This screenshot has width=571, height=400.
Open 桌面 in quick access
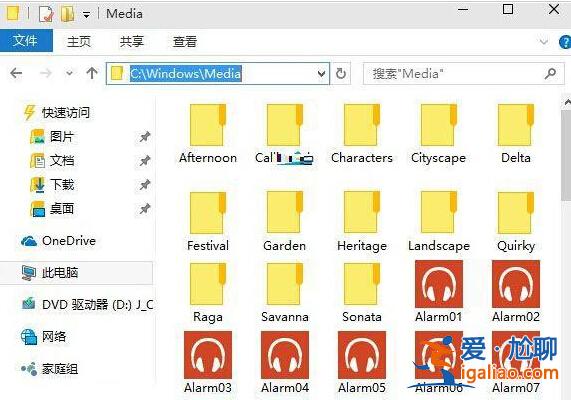pos(53,209)
